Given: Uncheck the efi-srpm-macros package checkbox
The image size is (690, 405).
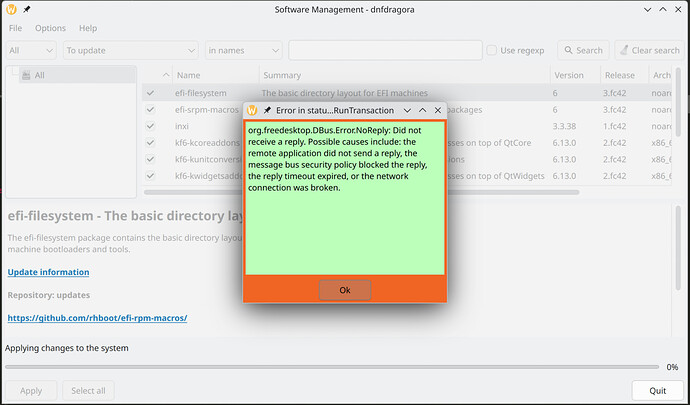Looking at the screenshot, I should click(x=150, y=109).
